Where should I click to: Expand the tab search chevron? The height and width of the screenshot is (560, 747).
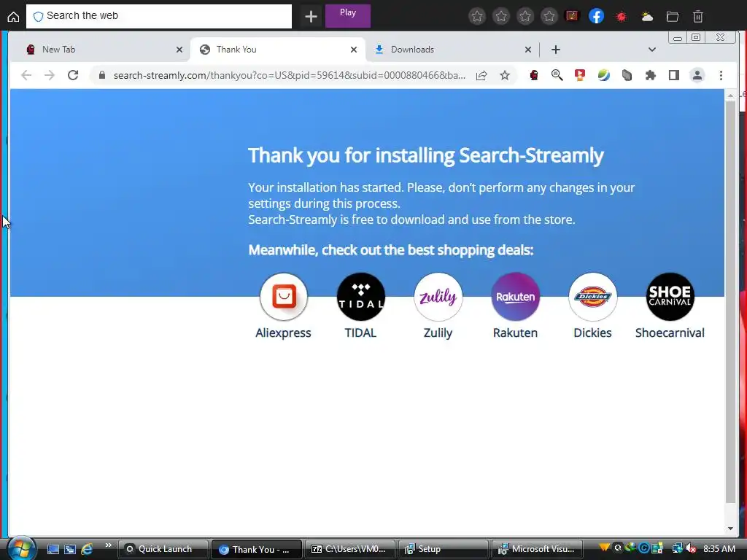[x=652, y=50]
